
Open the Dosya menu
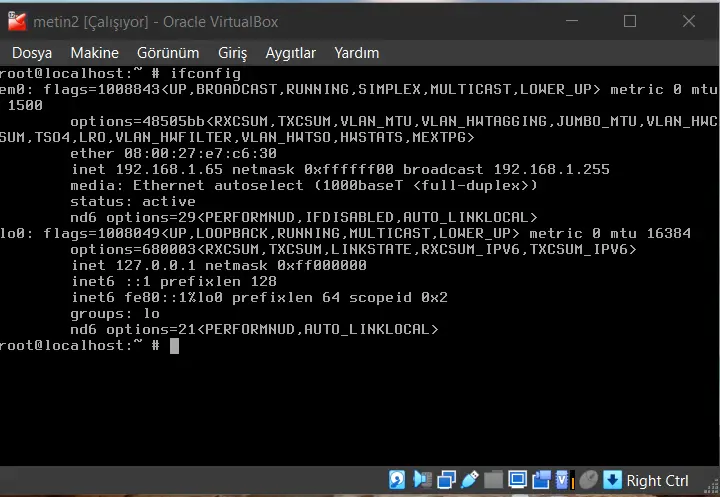[x=32, y=52]
